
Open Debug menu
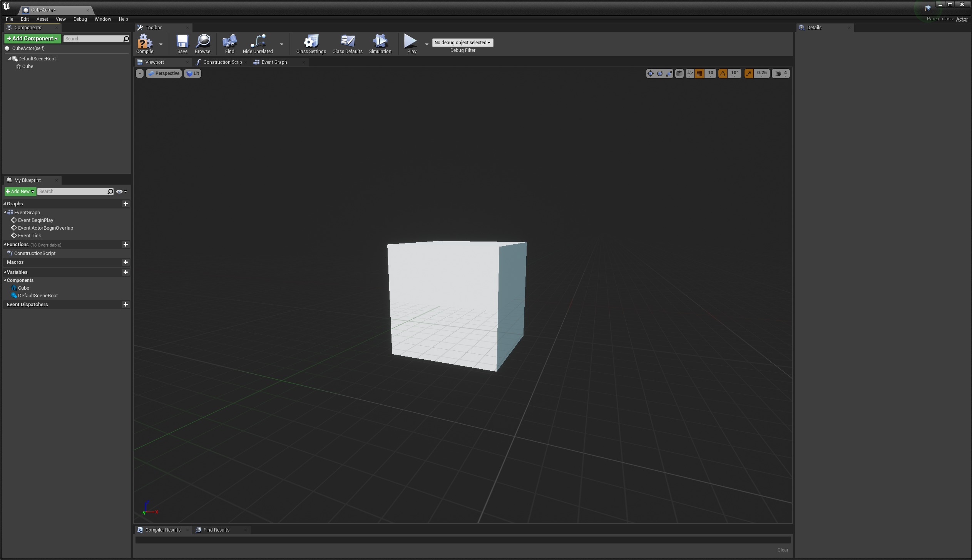(x=80, y=19)
